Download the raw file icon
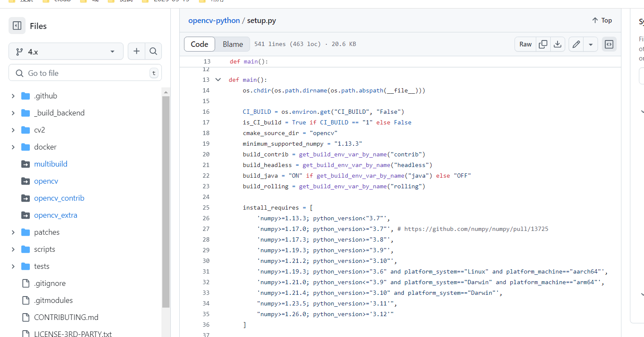 pyautogui.click(x=557, y=44)
